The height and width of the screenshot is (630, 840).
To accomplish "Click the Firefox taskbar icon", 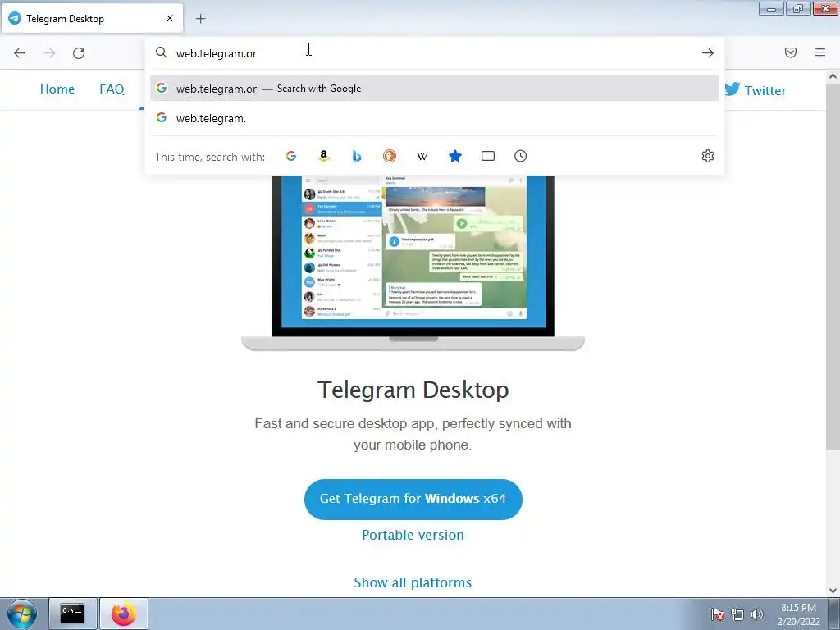I will click(124, 614).
